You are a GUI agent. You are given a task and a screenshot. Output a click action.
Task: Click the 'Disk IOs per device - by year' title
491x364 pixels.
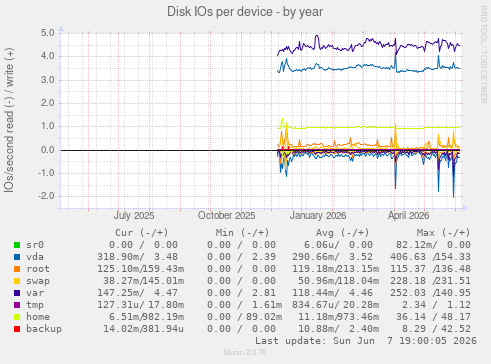pyautogui.click(x=245, y=12)
